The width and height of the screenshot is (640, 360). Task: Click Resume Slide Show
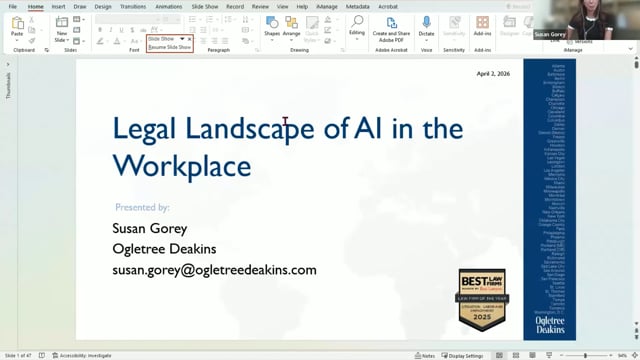pos(169,47)
